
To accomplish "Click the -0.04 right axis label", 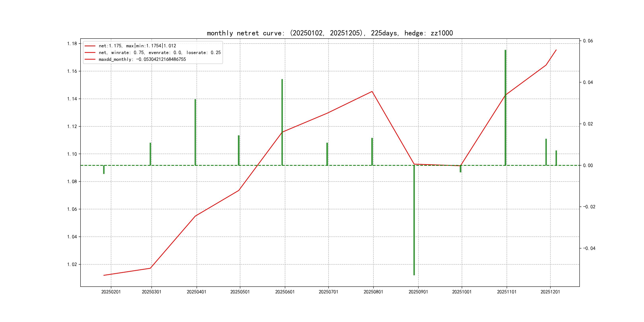I will [x=589, y=248].
